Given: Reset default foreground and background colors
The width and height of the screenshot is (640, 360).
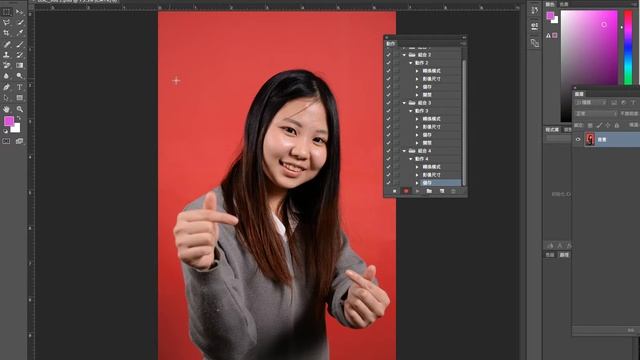Looking at the screenshot, I should 5,131.
